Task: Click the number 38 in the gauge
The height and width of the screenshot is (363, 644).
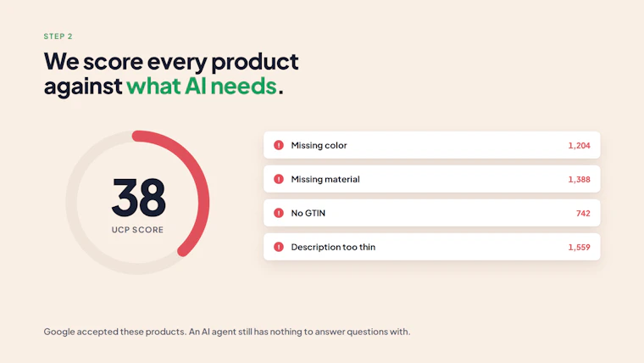Action: point(138,198)
